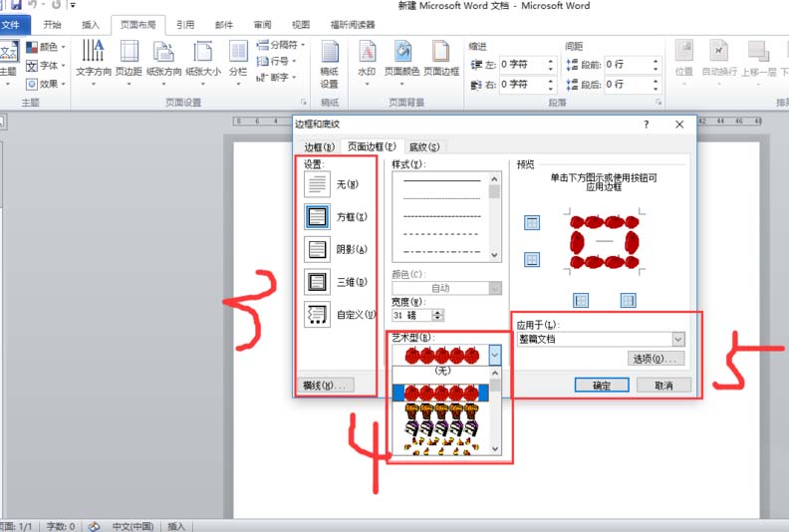
Task: Switch to the 开始 home ribbon tab
Action: click(52, 25)
